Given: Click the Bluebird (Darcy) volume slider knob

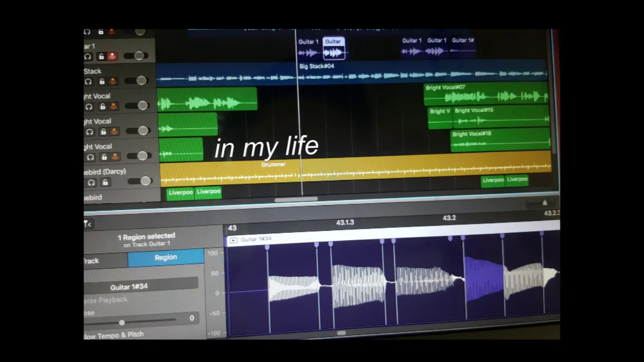Looking at the screenshot, I should pyautogui.click(x=145, y=181).
